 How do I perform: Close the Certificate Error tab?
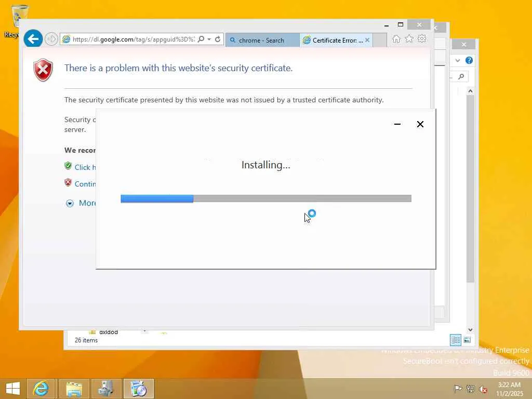[x=367, y=40]
